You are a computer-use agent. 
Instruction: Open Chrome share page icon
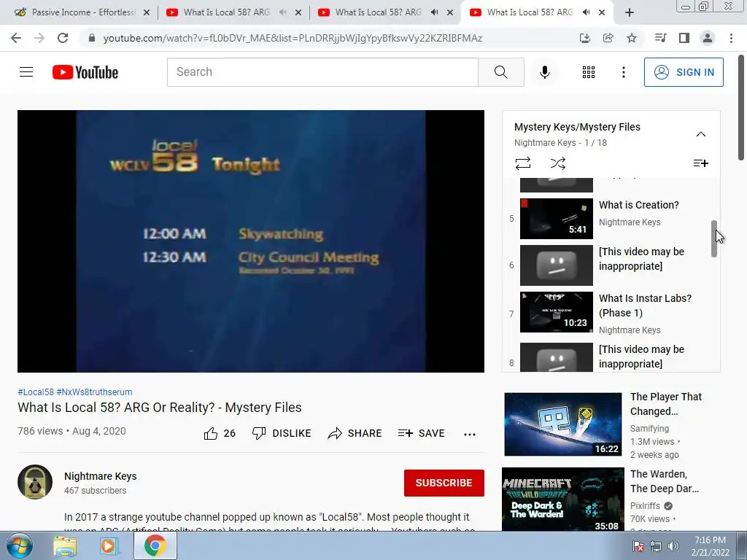click(608, 38)
